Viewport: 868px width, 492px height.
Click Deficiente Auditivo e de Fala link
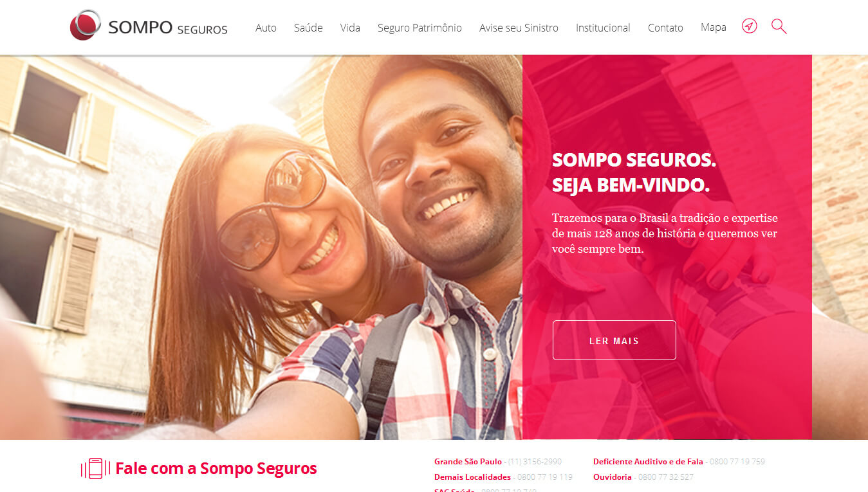[x=679, y=462]
